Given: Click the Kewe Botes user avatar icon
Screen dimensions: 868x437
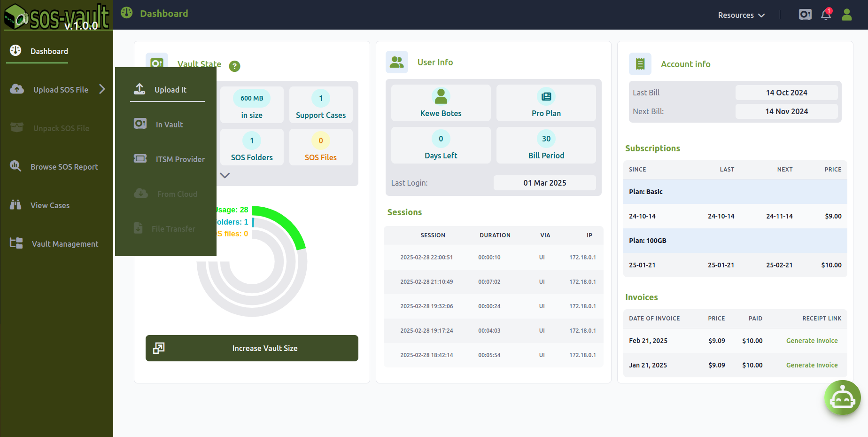Looking at the screenshot, I should pos(441,96).
